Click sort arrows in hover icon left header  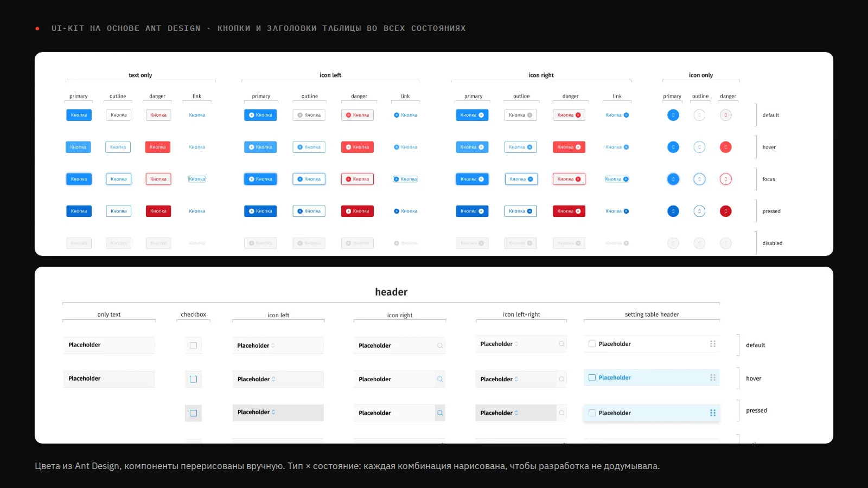pyautogui.click(x=273, y=379)
